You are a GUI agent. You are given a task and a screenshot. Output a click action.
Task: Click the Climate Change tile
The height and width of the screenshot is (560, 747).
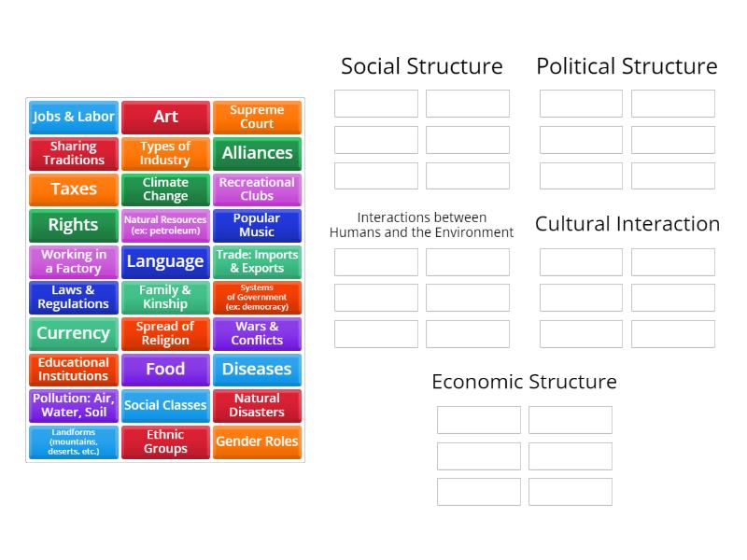point(165,189)
